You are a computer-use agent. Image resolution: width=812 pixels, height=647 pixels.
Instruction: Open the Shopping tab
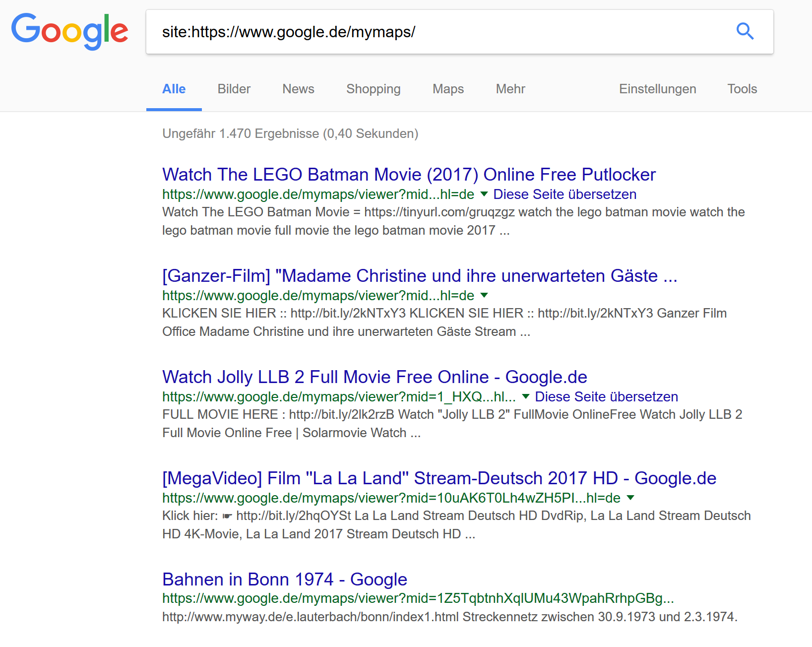coord(373,89)
